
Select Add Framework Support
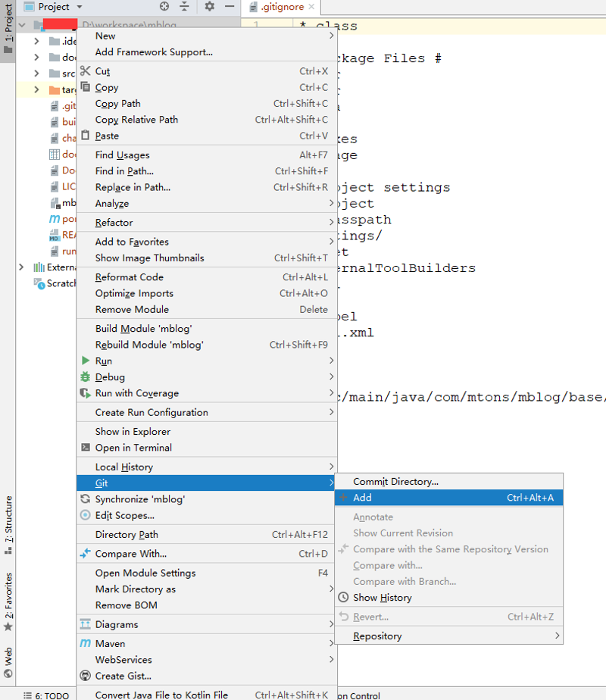tap(207, 52)
